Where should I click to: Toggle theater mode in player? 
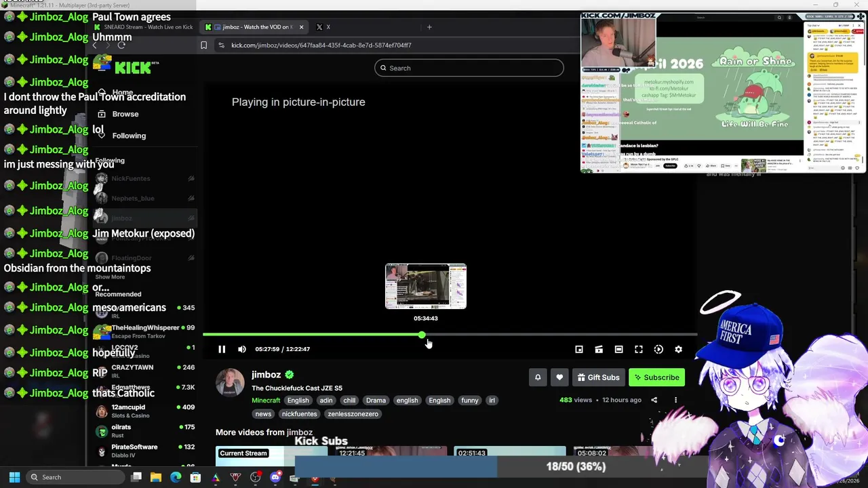(x=618, y=349)
